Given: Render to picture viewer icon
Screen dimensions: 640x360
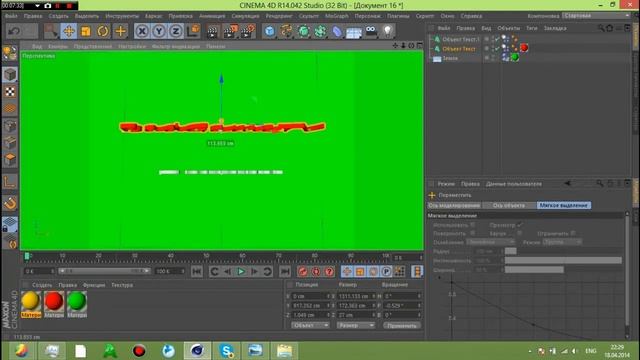Looking at the screenshot, I should (230, 31).
